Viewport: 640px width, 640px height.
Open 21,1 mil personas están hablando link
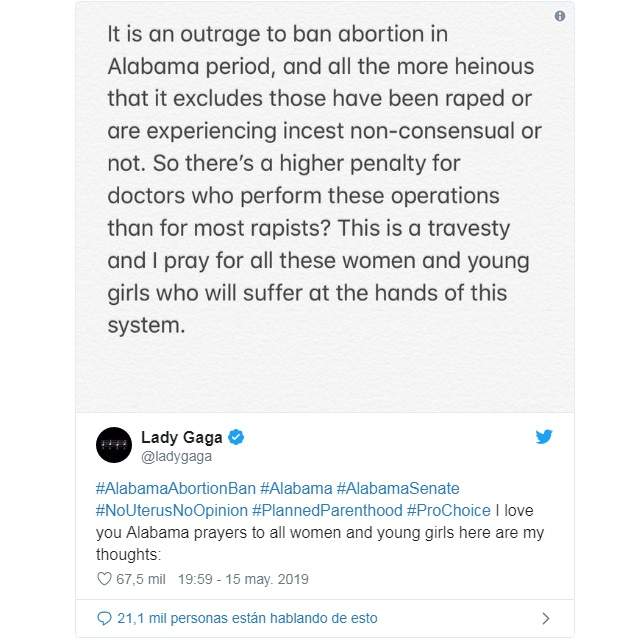[x=247, y=618]
